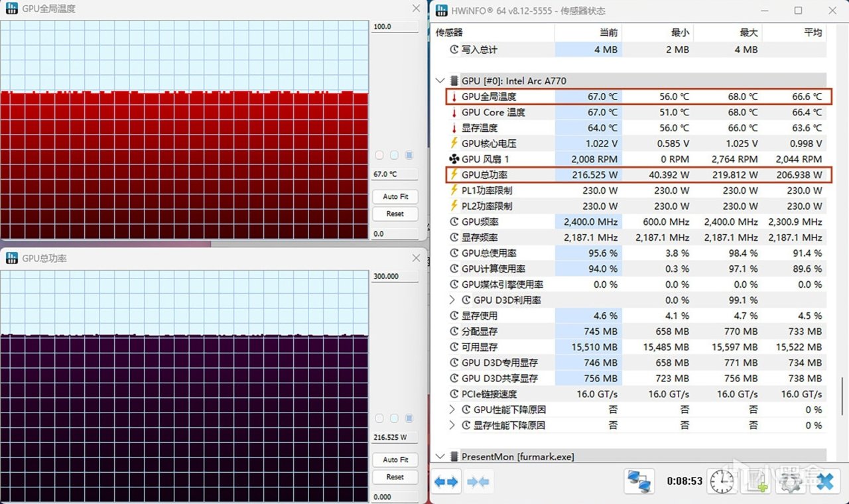The width and height of the screenshot is (849, 504).
Task: Click the 平均 column header
Action: (x=794, y=33)
